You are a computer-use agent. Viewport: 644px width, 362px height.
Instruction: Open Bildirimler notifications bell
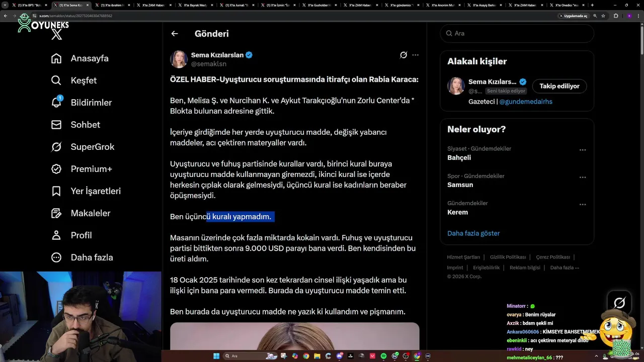click(x=82, y=103)
